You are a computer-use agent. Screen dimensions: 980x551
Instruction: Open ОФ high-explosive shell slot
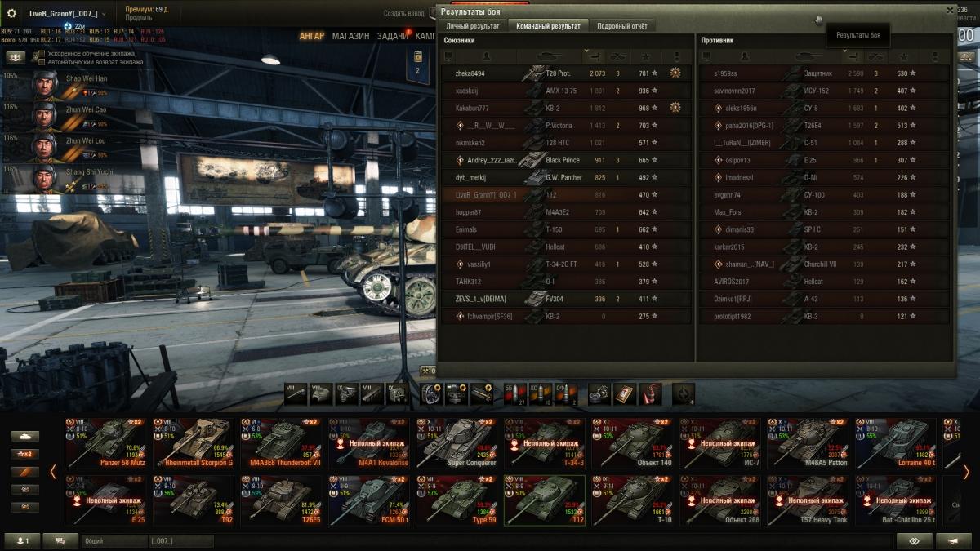pos(565,393)
